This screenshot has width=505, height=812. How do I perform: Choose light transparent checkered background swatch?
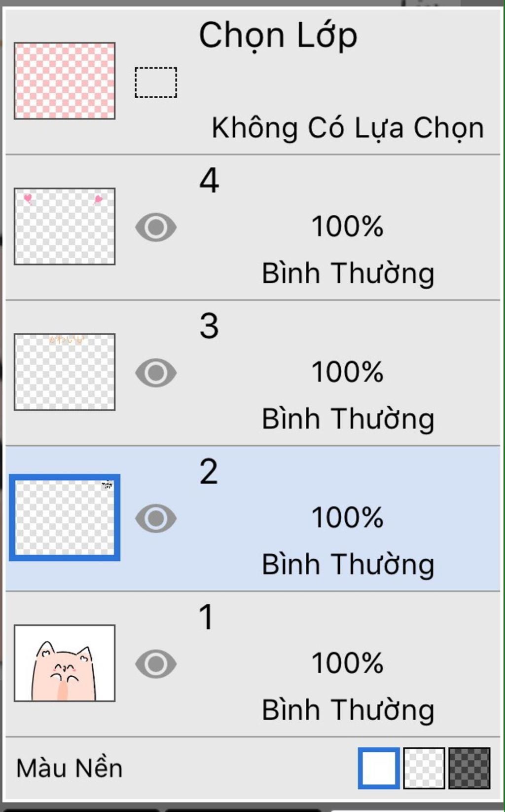[x=424, y=768]
